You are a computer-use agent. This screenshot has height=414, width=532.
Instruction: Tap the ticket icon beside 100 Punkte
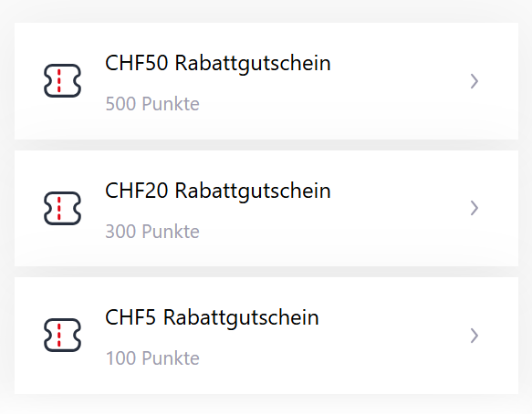point(62,336)
